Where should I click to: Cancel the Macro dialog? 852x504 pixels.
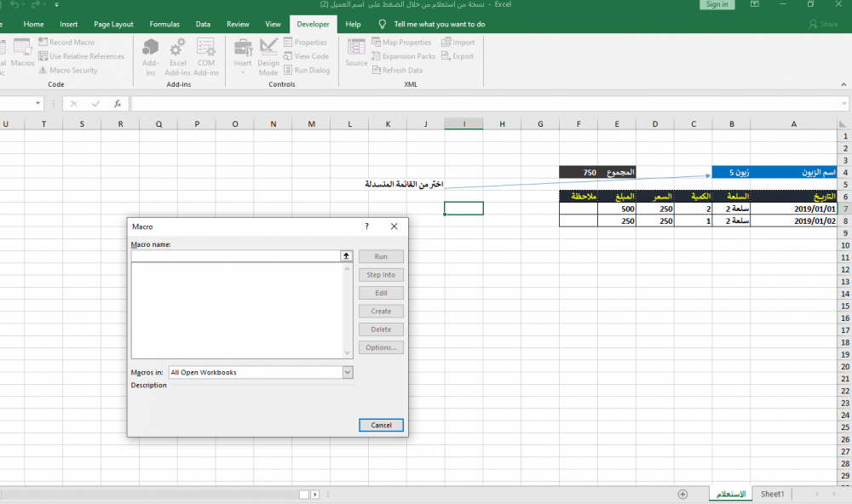pyautogui.click(x=381, y=426)
